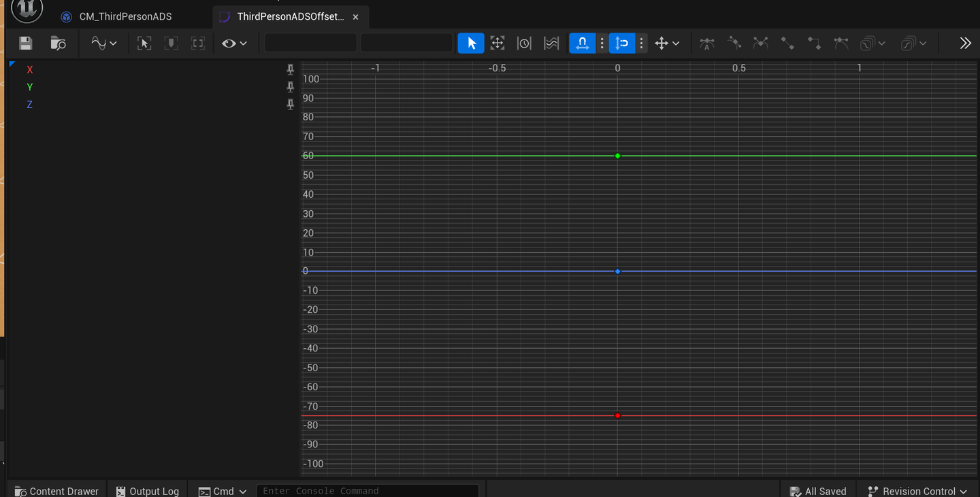Select the green Y curve keyframe at 60
980x497 pixels.
pyautogui.click(x=618, y=156)
